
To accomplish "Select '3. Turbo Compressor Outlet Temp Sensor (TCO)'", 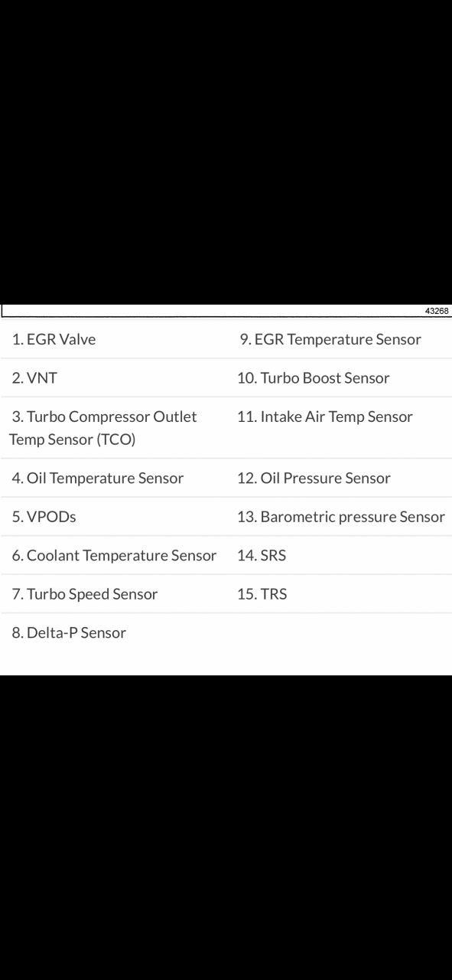I will tap(103, 428).
